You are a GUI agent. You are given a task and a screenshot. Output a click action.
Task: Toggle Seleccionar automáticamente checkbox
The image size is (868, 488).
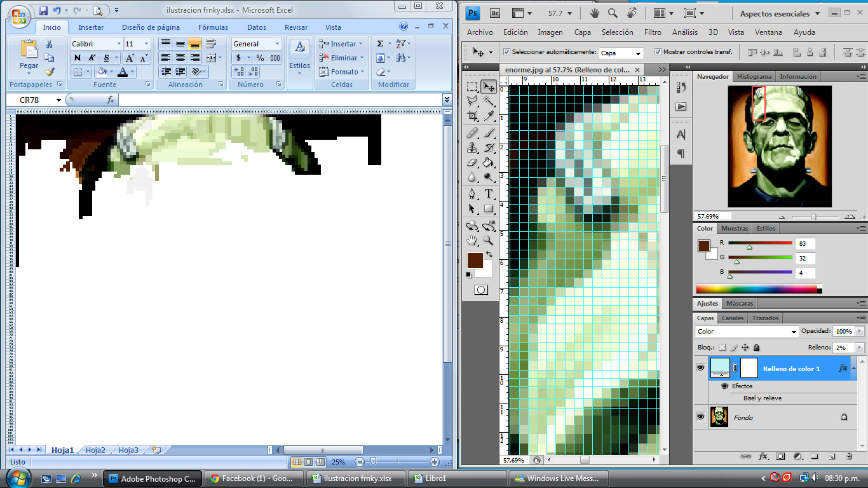tap(506, 52)
